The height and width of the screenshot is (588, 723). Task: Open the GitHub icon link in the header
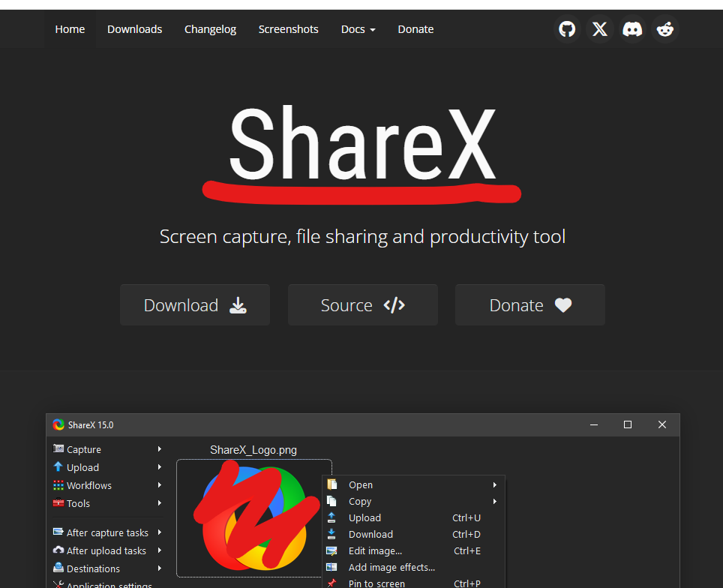point(567,29)
